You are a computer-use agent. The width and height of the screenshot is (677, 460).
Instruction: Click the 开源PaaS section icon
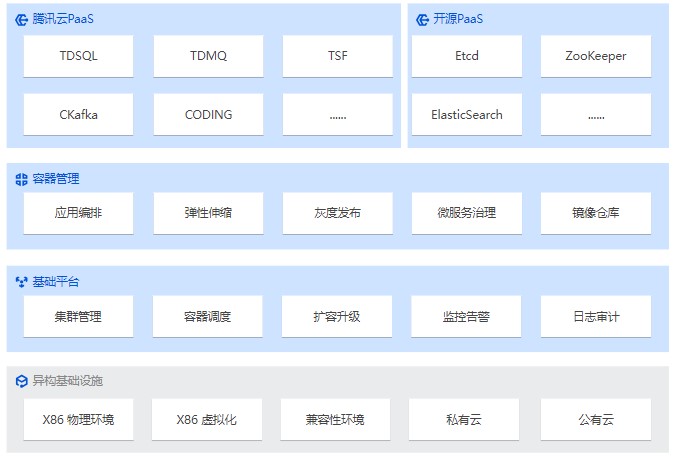tap(422, 20)
